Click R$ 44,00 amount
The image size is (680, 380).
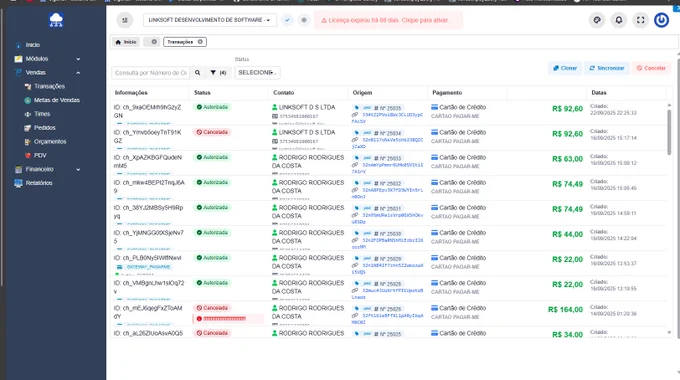567,234
